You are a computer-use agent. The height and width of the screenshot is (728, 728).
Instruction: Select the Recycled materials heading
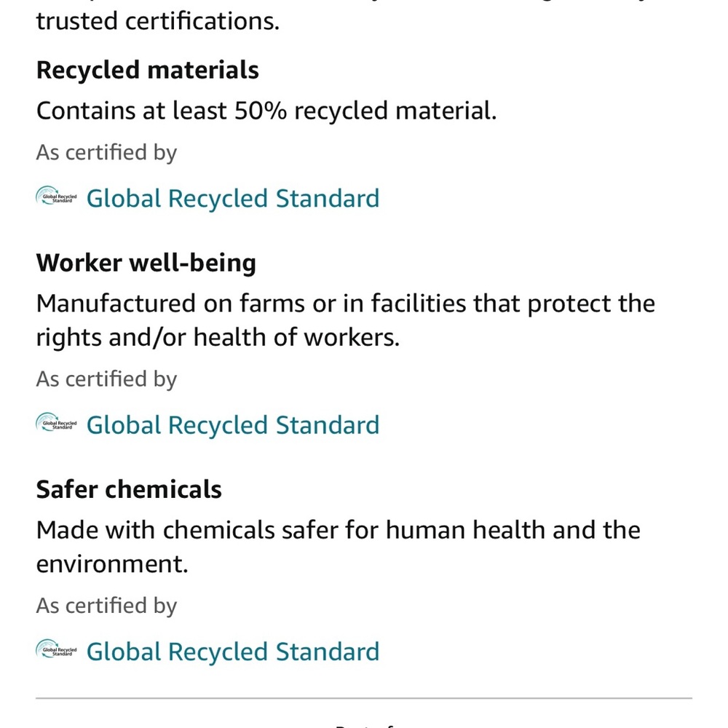click(x=148, y=71)
